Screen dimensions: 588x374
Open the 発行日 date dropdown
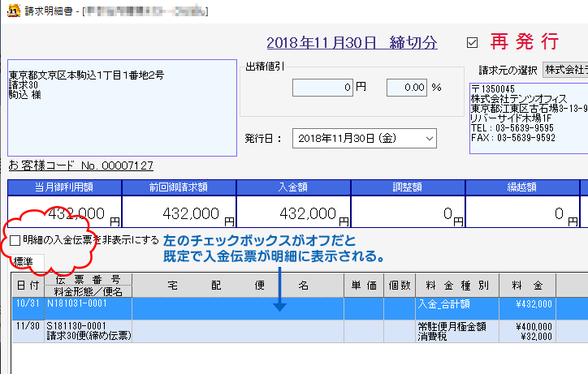(429, 139)
